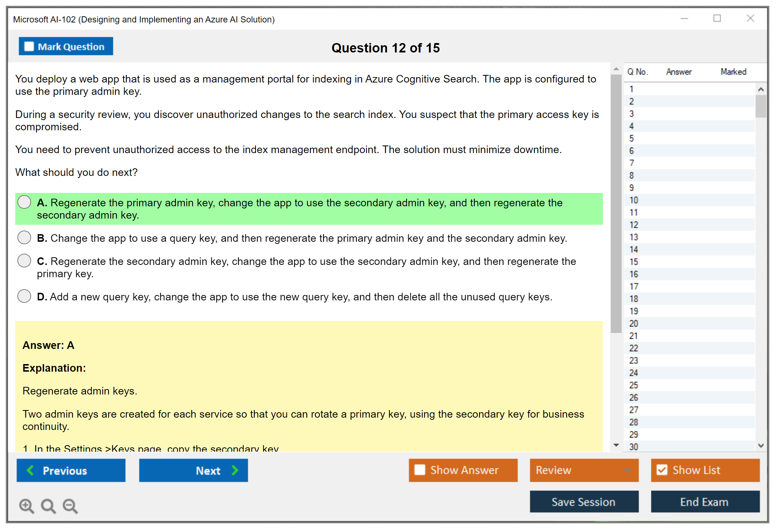Enable the Show Answer checkbox

[x=420, y=470]
